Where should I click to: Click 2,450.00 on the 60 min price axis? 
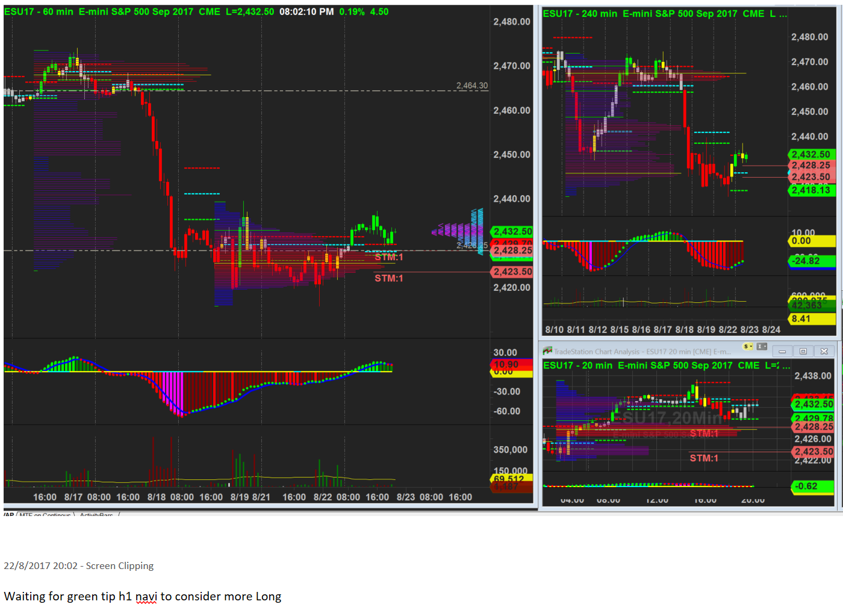(x=512, y=155)
